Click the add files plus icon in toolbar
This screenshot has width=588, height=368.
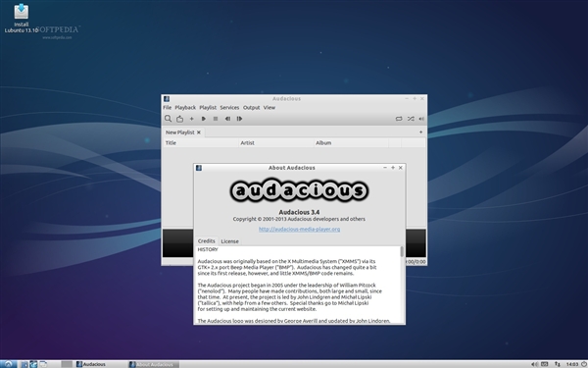click(192, 119)
